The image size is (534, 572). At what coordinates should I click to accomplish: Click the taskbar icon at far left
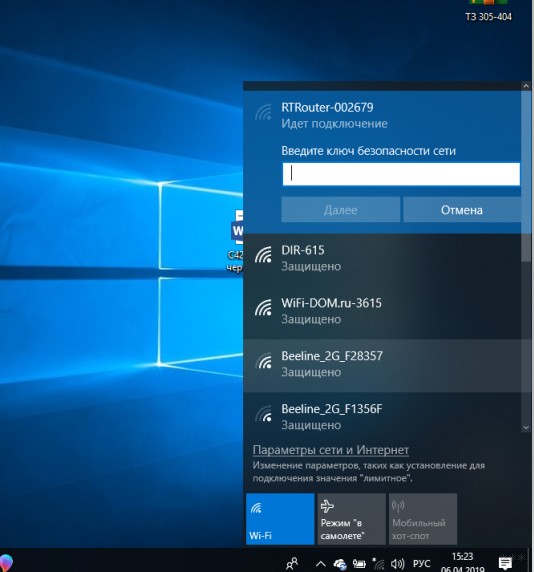[x=6, y=563]
